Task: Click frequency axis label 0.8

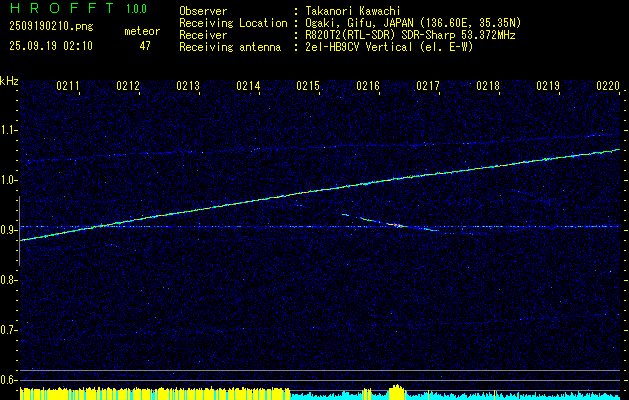Action: tap(9, 280)
